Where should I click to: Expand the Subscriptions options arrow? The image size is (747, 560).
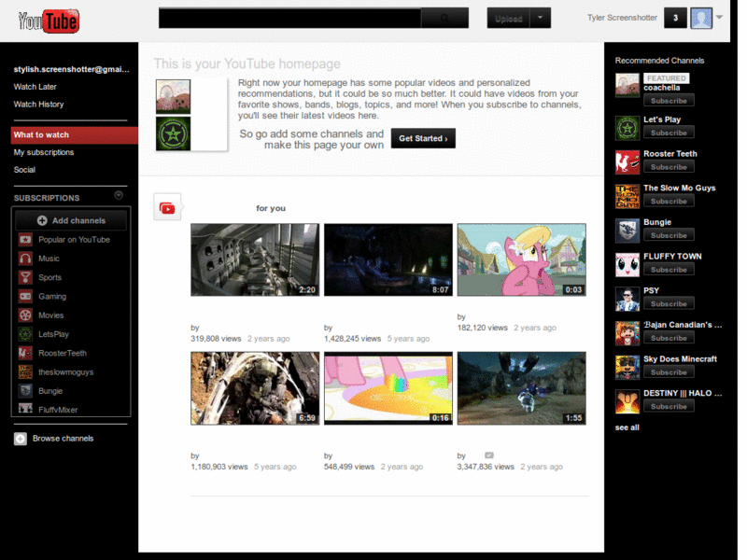[x=119, y=195]
